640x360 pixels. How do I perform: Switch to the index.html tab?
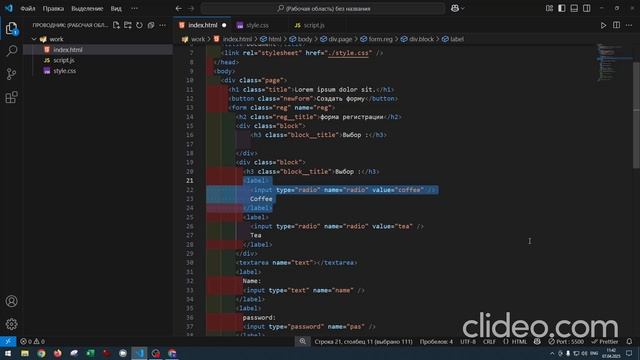pyautogui.click(x=202, y=25)
